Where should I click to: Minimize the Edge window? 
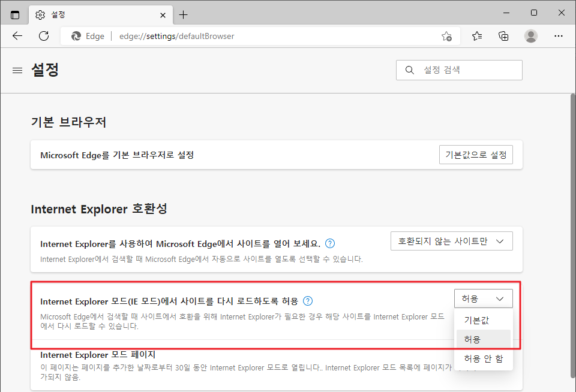(506, 13)
